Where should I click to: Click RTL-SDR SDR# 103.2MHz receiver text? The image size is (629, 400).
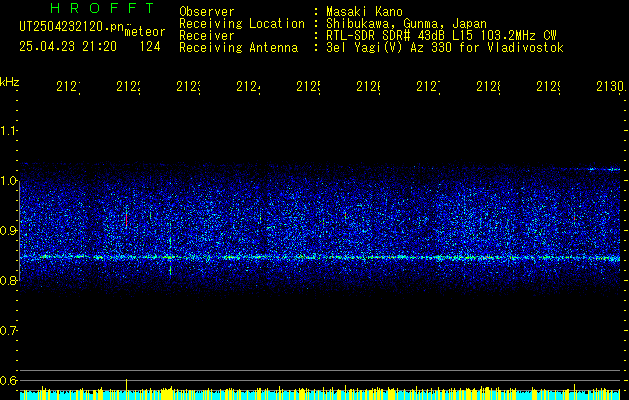[x=441, y=36]
